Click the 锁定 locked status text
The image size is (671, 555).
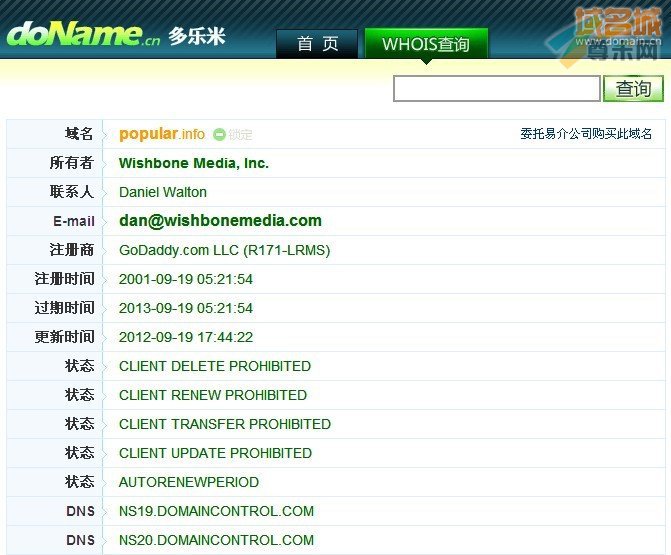240,135
